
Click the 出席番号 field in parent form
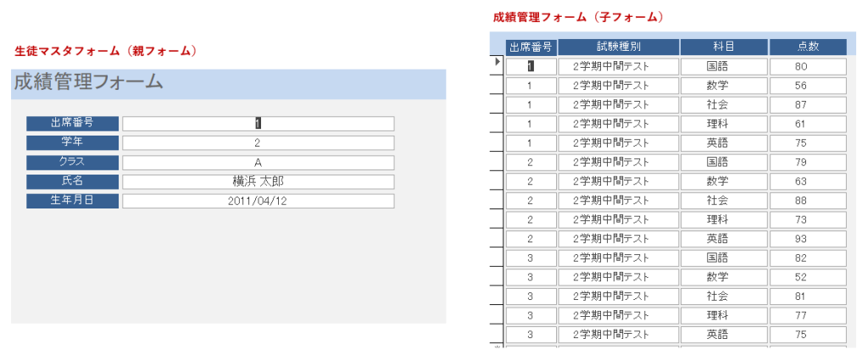coord(258,123)
